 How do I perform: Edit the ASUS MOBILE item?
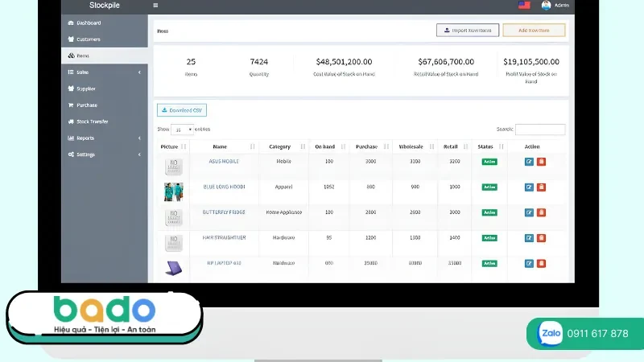coord(529,162)
